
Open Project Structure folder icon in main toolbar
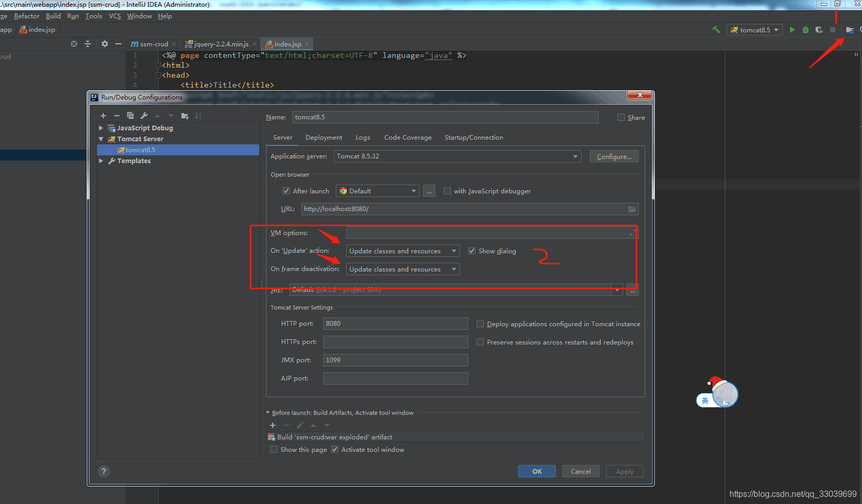point(849,30)
